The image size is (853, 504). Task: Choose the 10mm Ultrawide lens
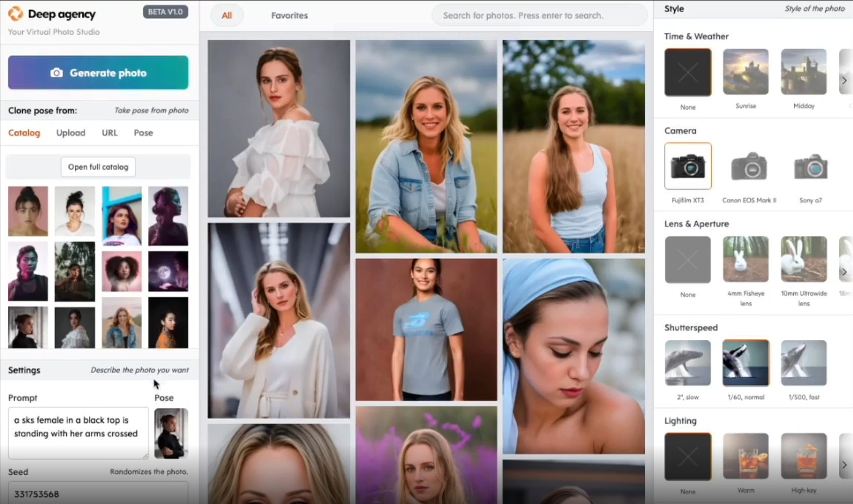[803, 259]
